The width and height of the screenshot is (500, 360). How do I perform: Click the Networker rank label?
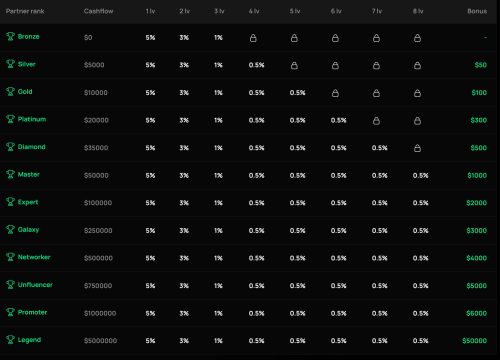34,257
